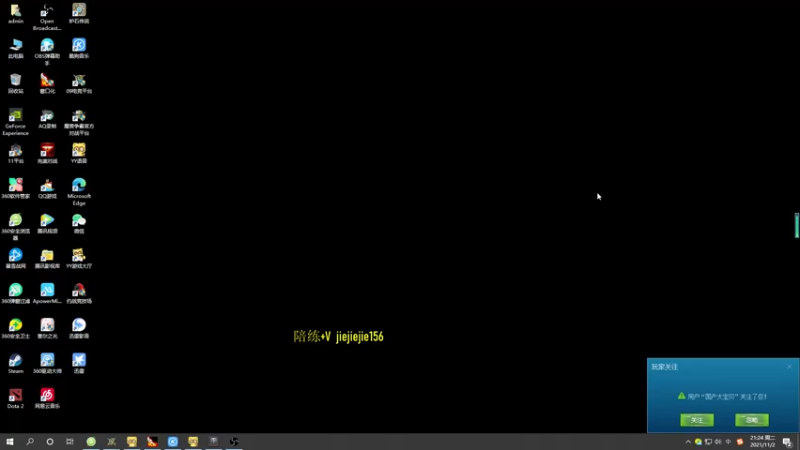Open Cortana circle on taskbar
Viewport: 800px width, 450px height.
(49, 441)
